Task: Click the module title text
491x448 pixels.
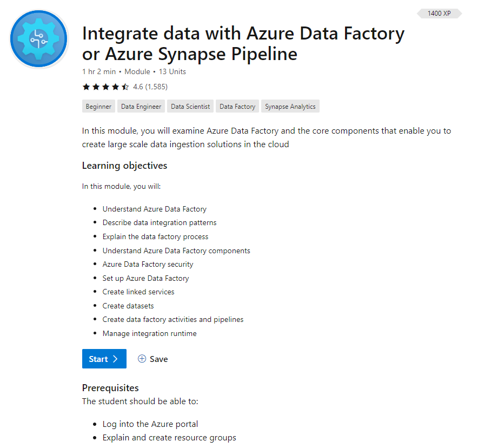Action: pos(243,43)
